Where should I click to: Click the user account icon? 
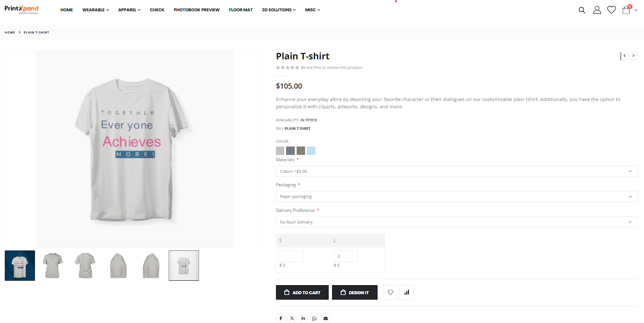(597, 10)
